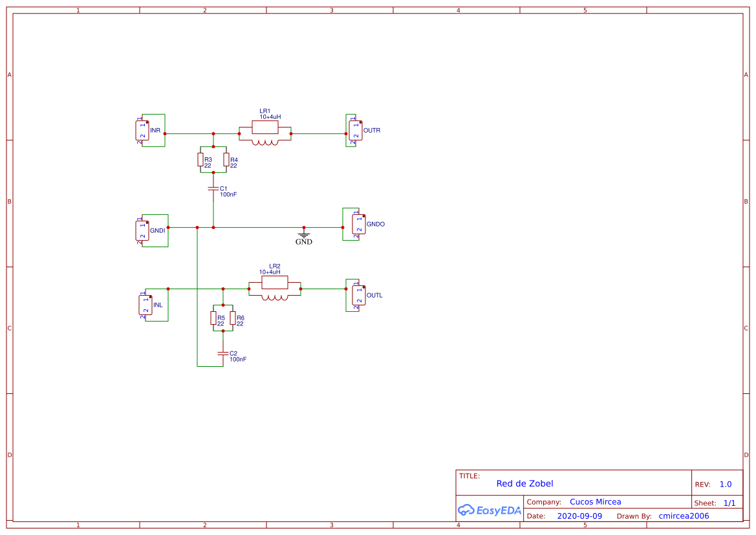
Task: Click the drawn by value cmircea2006
Action: [x=684, y=516]
